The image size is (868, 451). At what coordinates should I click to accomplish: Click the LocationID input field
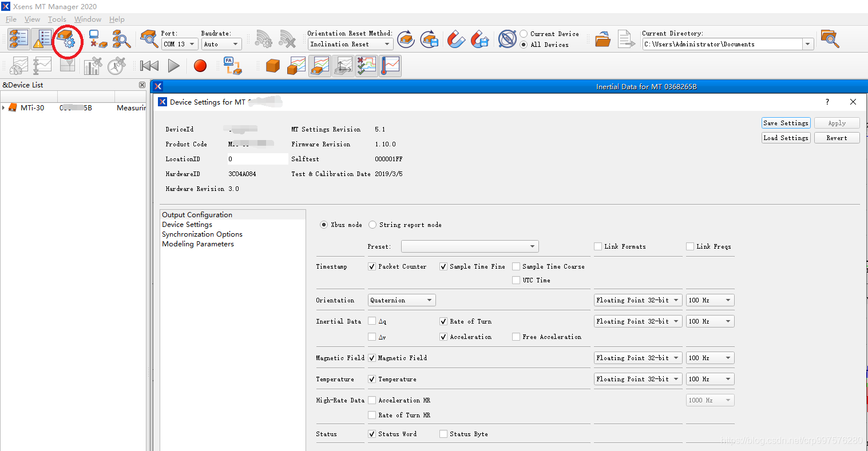257,159
